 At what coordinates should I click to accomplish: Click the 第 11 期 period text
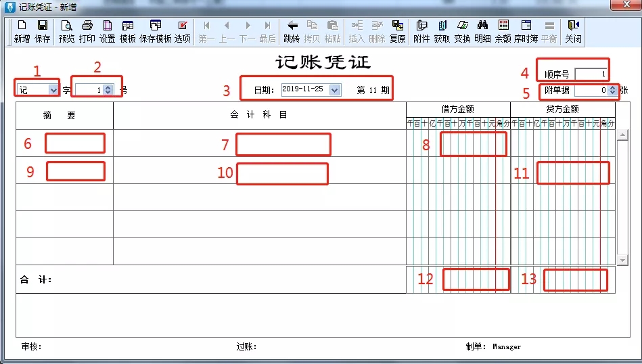click(373, 90)
